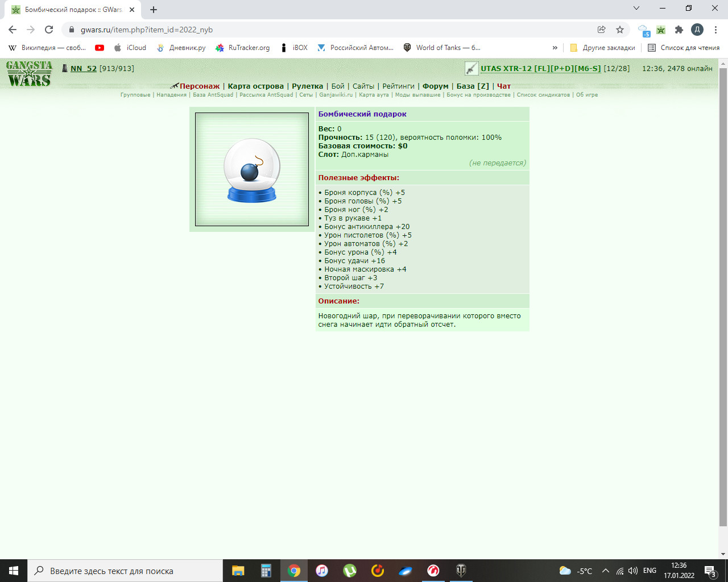Open the notification center icon

point(710,571)
